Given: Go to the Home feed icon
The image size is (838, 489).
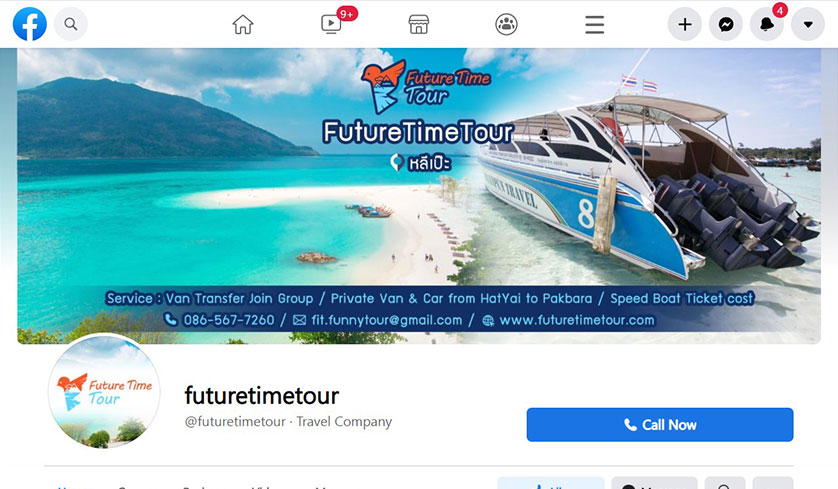Looking at the screenshot, I should 243,25.
